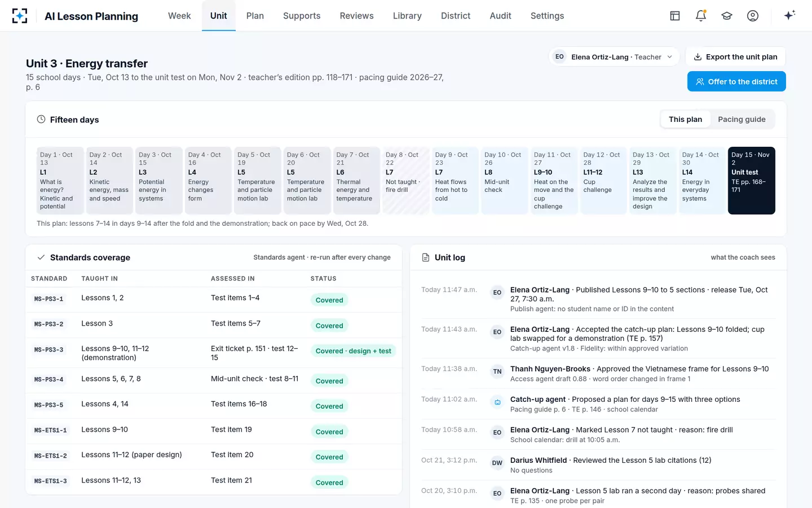812x508 pixels.
Task: Click Covered · design + test status badge
Action: coord(353,351)
